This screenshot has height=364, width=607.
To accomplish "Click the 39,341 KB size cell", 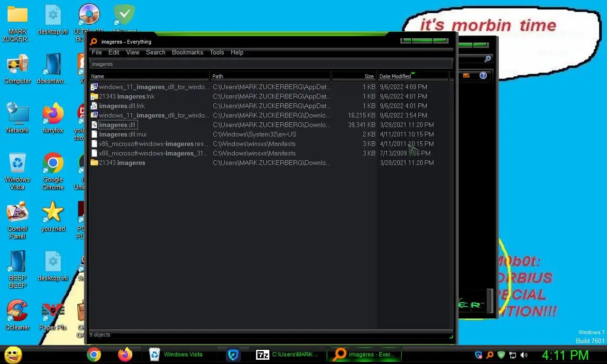I will click(361, 125).
